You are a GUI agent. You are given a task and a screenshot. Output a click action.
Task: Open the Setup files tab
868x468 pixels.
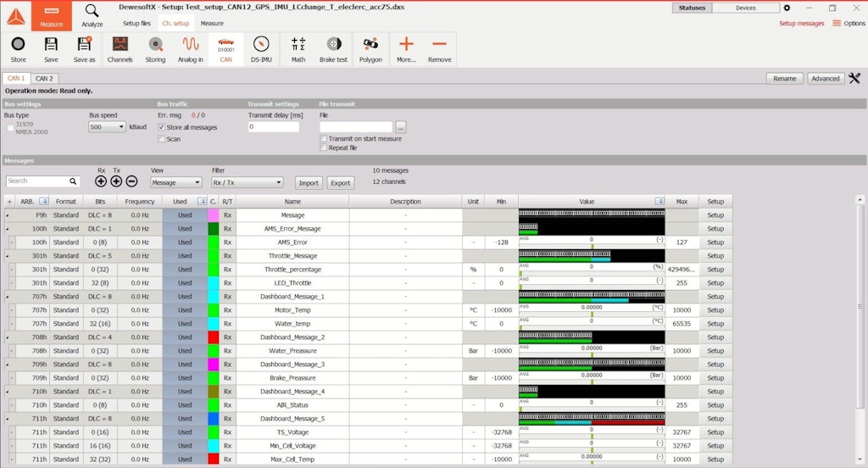[136, 23]
